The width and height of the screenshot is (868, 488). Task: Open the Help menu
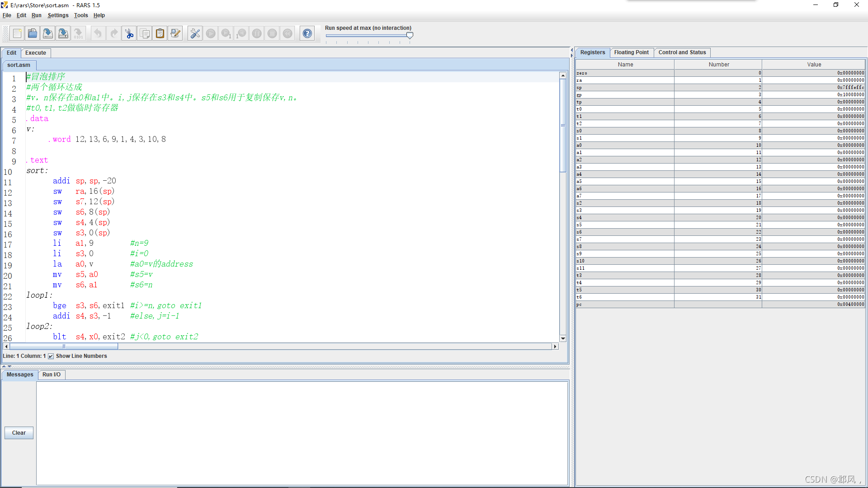(x=99, y=15)
